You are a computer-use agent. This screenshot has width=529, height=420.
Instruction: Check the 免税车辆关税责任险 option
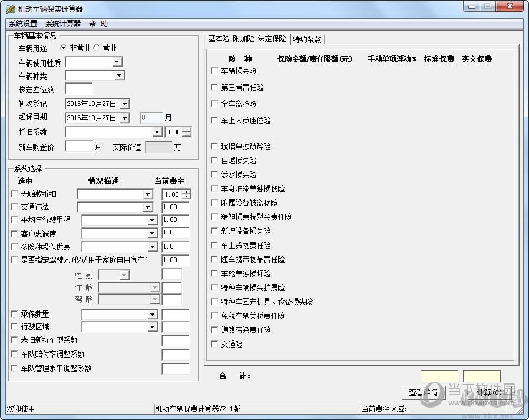pyautogui.click(x=214, y=316)
